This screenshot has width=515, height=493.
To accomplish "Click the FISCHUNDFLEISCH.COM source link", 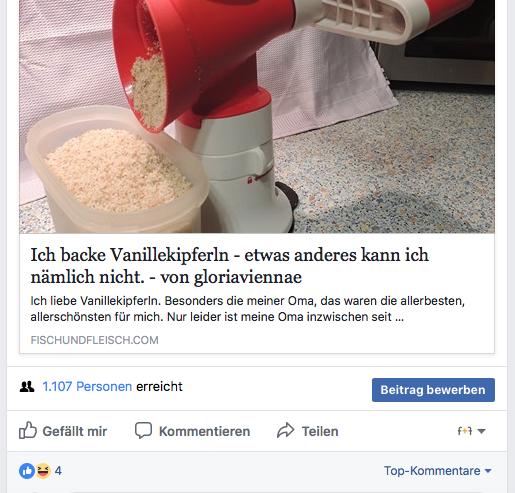I will [94, 340].
